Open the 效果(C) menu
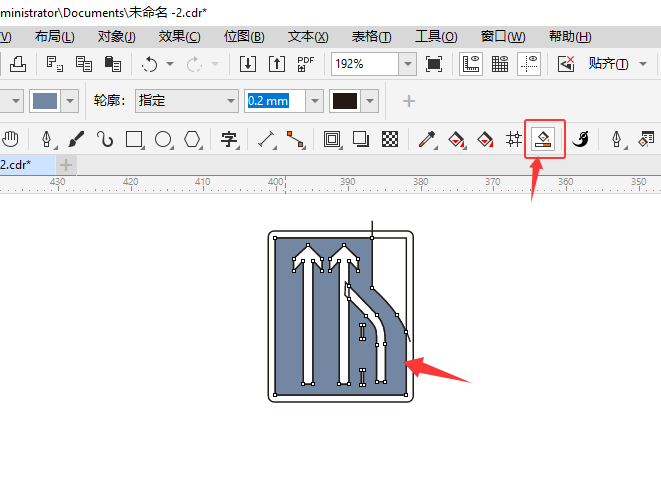Image resolution: width=661 pixels, height=483 pixels. click(x=180, y=37)
